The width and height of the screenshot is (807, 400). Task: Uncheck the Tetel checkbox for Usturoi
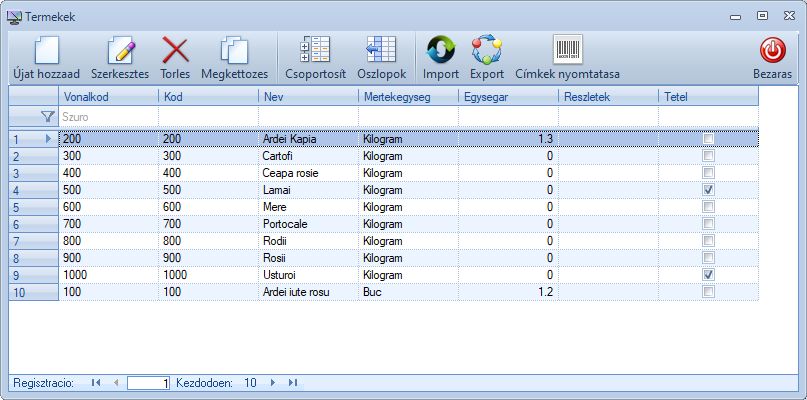tap(709, 274)
